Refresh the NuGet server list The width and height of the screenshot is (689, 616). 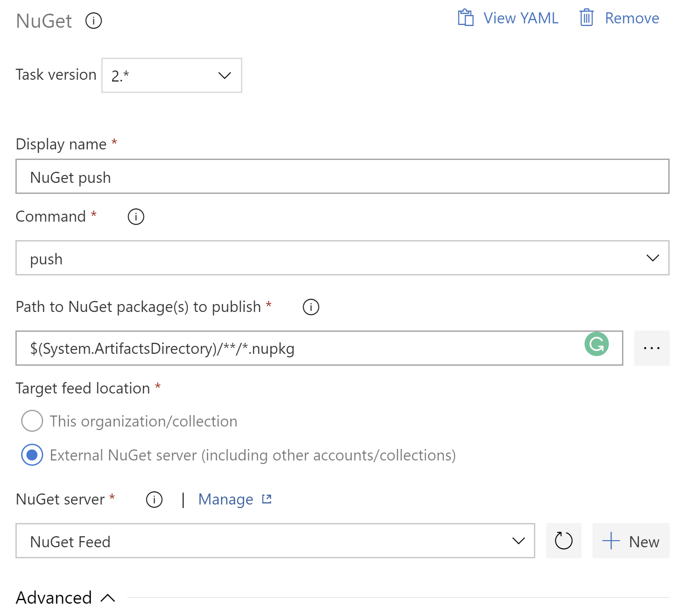coord(563,541)
